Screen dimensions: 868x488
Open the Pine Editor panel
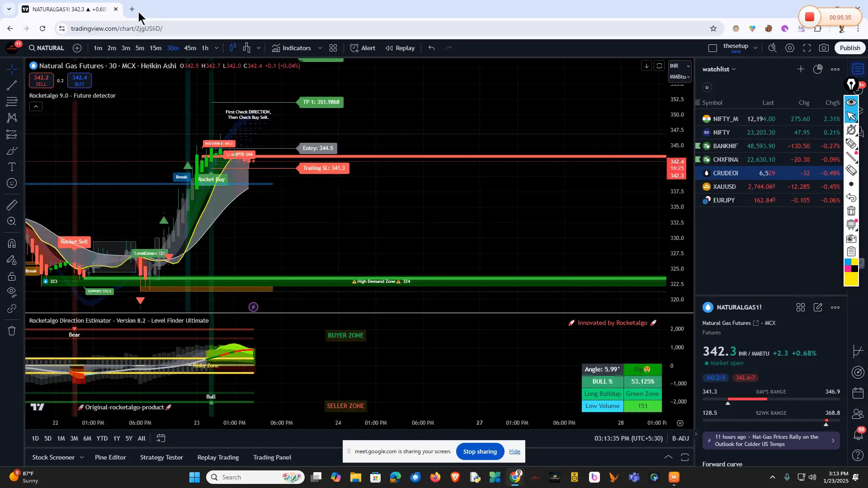pos(110,457)
